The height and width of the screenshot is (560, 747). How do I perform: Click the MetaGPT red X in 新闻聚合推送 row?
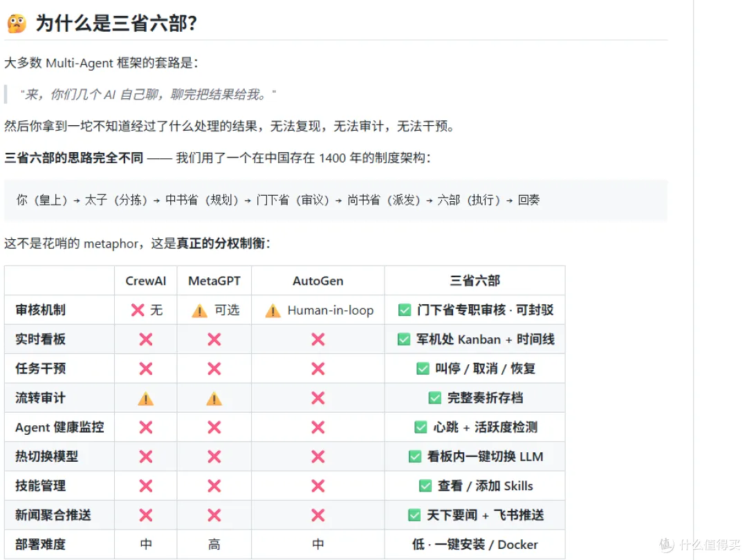coord(214,515)
